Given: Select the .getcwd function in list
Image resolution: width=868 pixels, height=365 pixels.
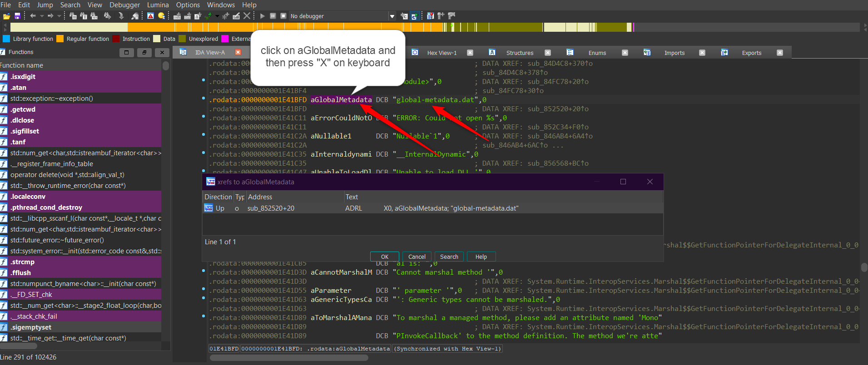Looking at the screenshot, I should pos(80,109).
